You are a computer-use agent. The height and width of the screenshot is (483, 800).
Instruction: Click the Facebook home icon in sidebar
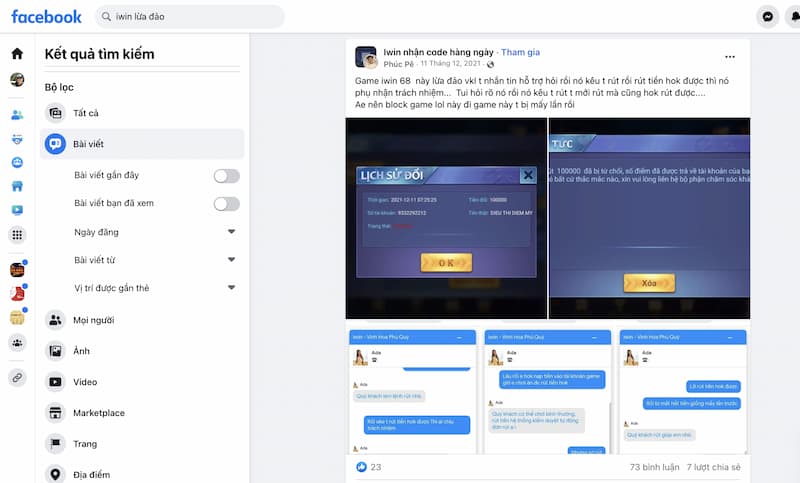pyautogui.click(x=17, y=54)
